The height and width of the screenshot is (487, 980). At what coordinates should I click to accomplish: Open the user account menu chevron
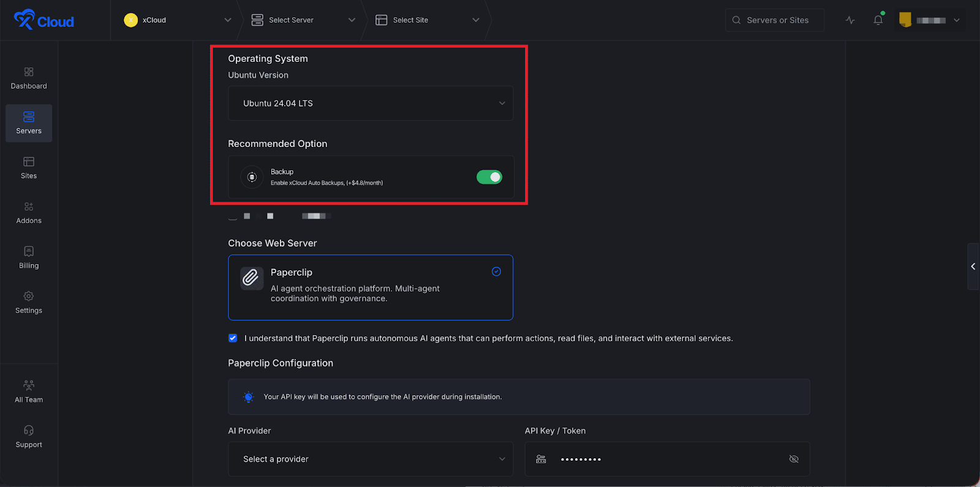click(x=957, y=20)
